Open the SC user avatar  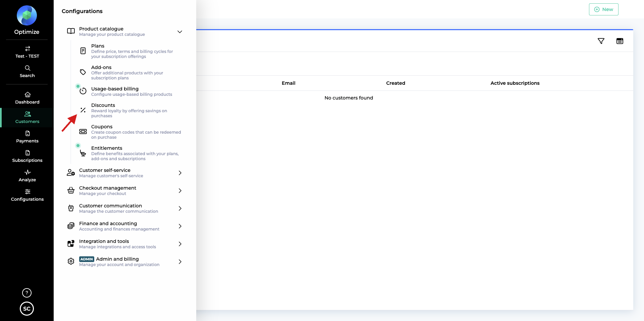27,309
